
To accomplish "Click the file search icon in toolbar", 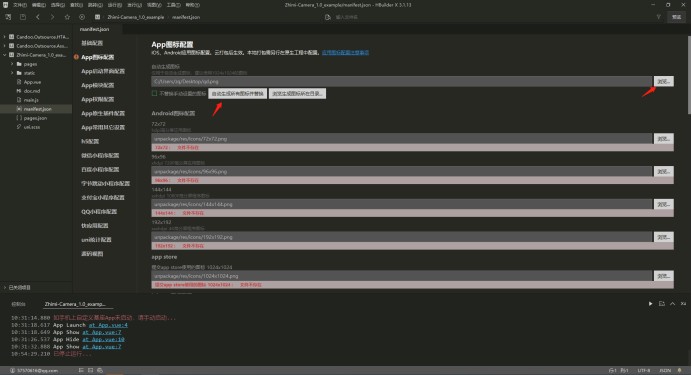I will (327, 17).
